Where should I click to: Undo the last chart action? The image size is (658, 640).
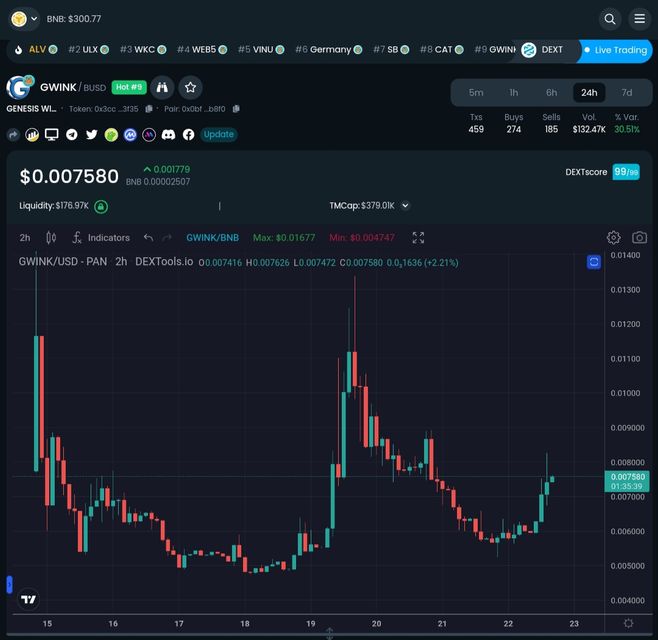click(148, 238)
